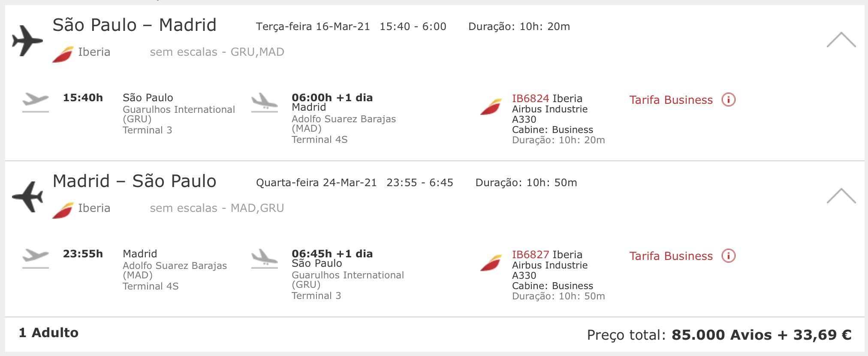Click the Iberia logo next to flight IB6827
Image resolution: width=868 pixels, height=356 pixels.
(x=491, y=263)
